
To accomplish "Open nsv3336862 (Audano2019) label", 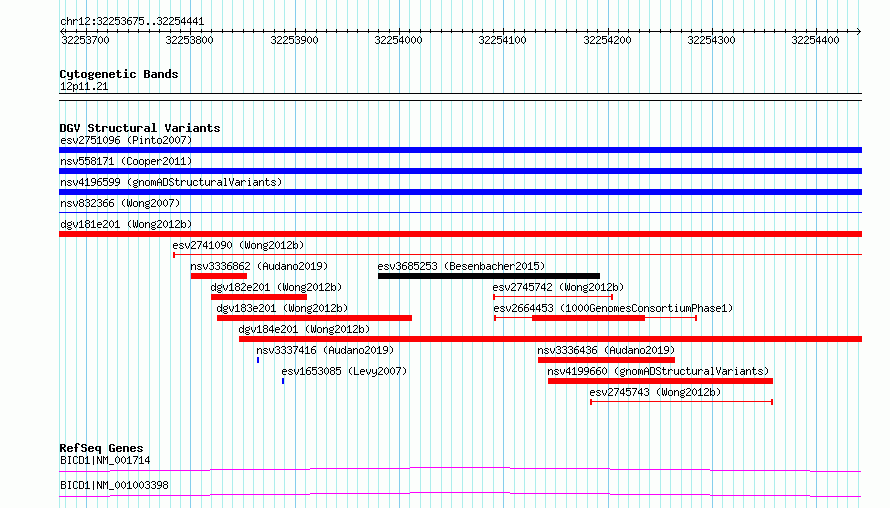I will point(259,266).
